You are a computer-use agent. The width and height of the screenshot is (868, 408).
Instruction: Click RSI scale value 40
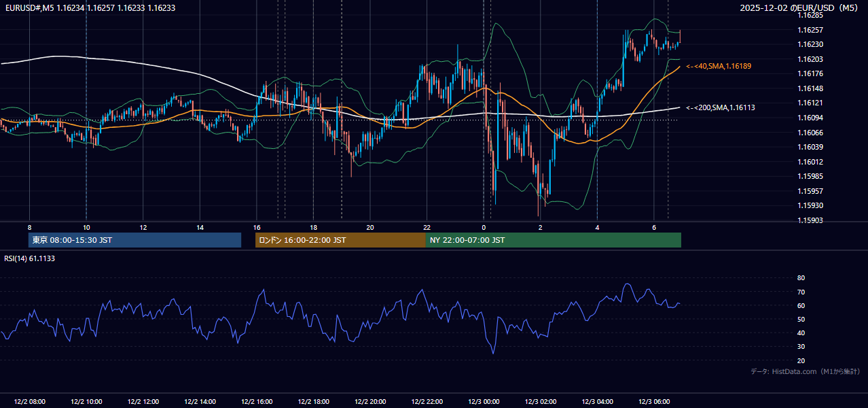(x=801, y=333)
